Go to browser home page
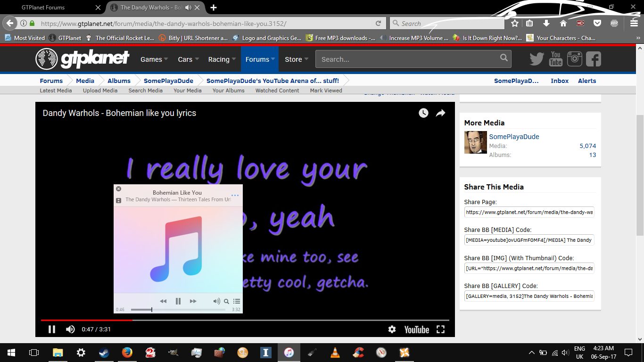Image resolution: width=644 pixels, height=362 pixels. point(563,23)
